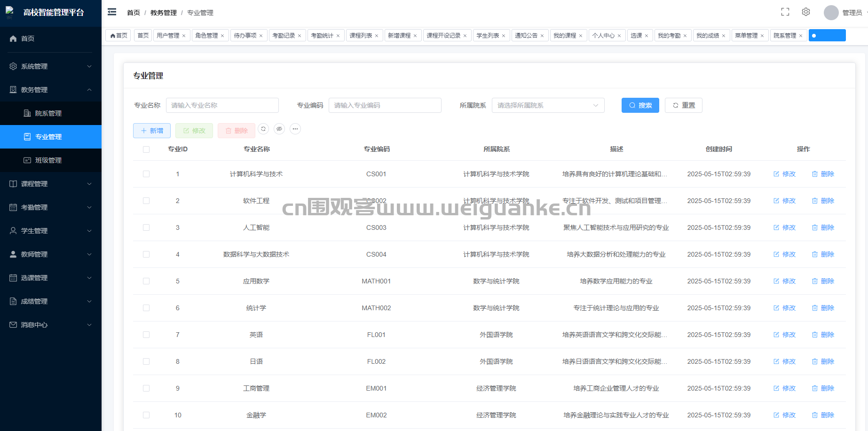Viewport: 868px width, 431px height.
Task: Open the settings gear in the header
Action: pyautogui.click(x=805, y=12)
